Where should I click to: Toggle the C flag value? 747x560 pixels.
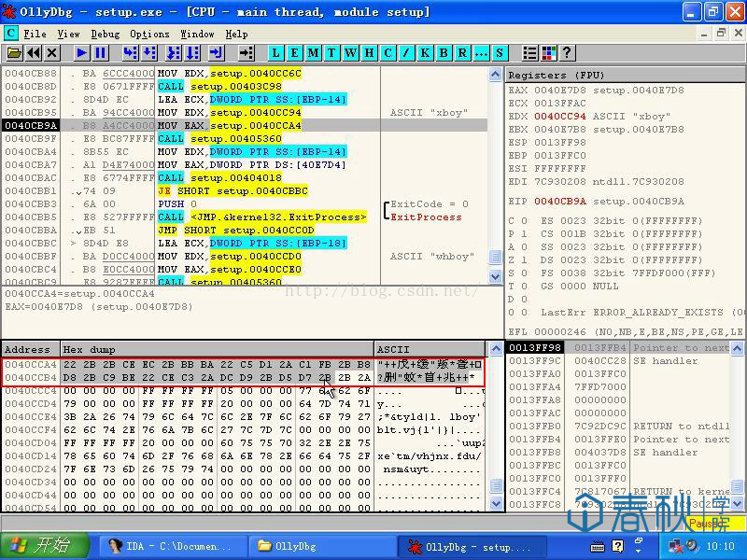524,221
